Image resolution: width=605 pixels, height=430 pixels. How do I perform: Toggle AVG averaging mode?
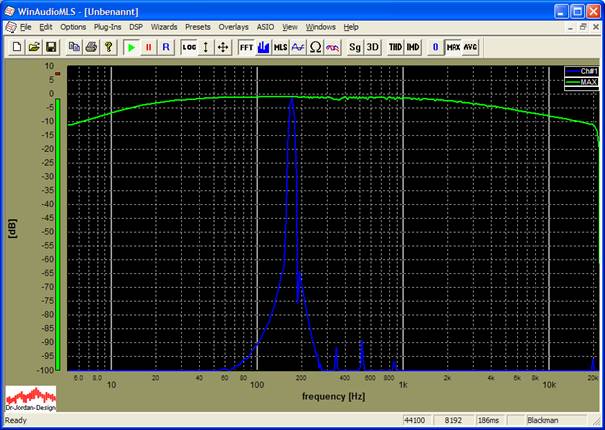click(470, 47)
